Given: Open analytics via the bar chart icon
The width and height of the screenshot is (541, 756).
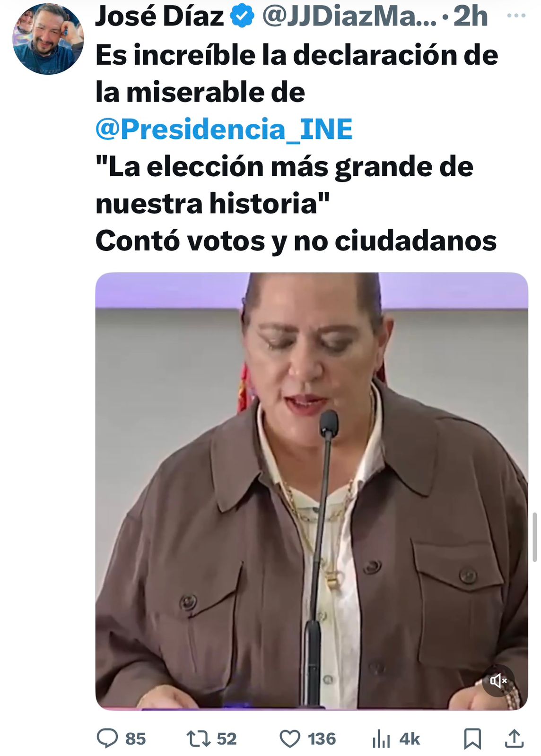Looking at the screenshot, I should [381, 739].
